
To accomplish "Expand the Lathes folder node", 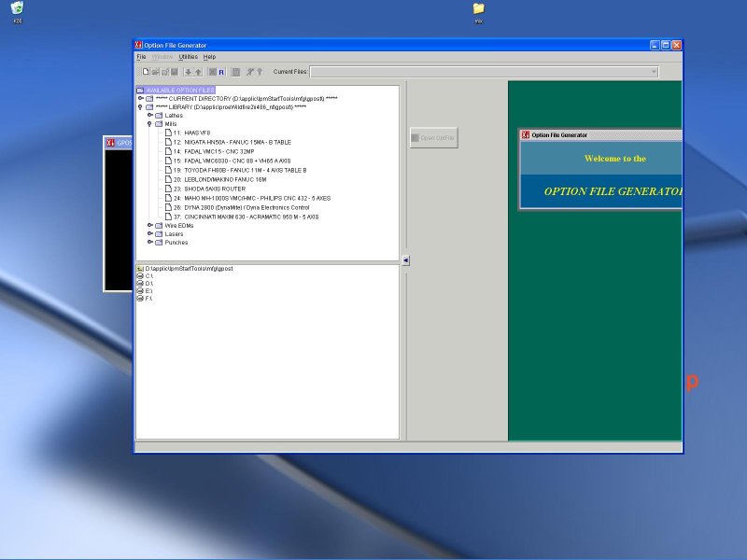I will [x=150, y=115].
